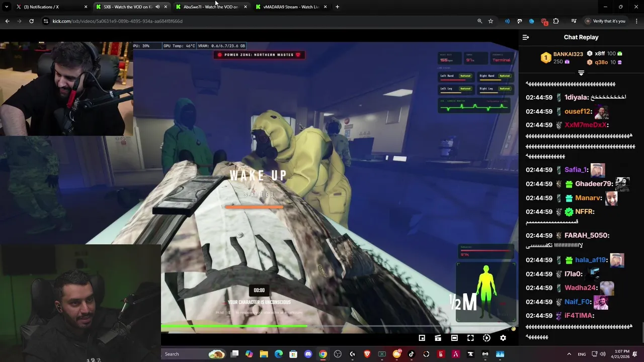Close the AbuSwe7l tab
This screenshot has height=362, width=644.
245,7
